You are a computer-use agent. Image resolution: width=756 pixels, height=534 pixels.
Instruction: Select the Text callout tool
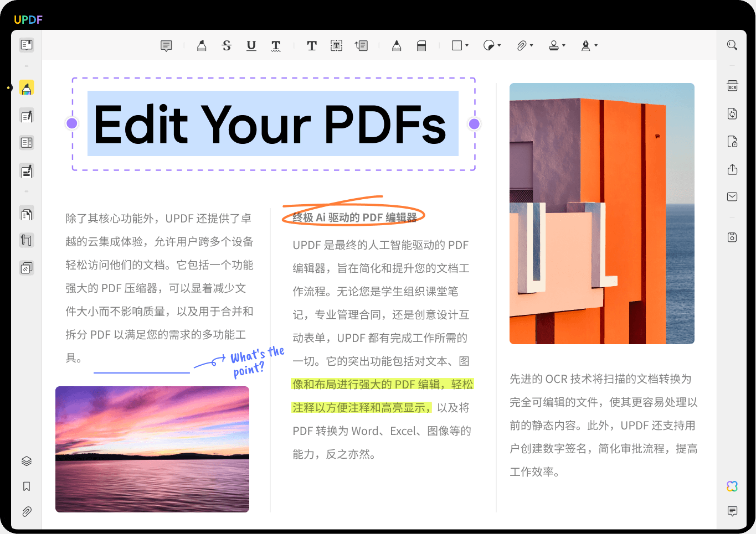361,46
